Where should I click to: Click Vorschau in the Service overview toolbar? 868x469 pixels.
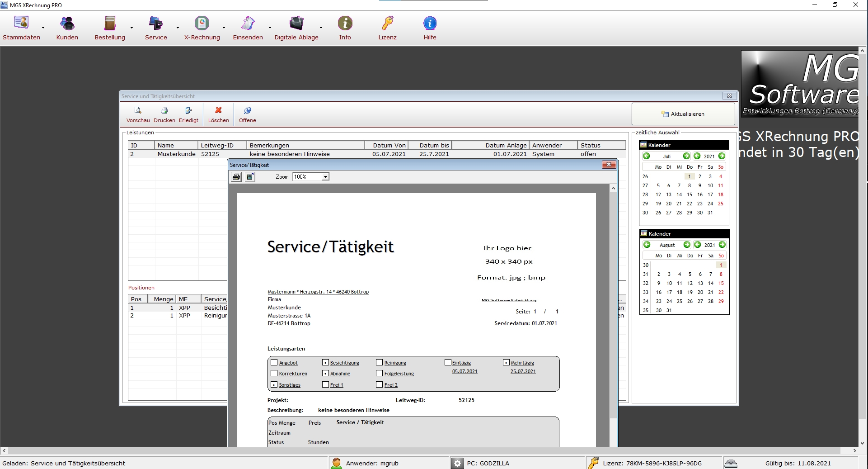coord(138,115)
